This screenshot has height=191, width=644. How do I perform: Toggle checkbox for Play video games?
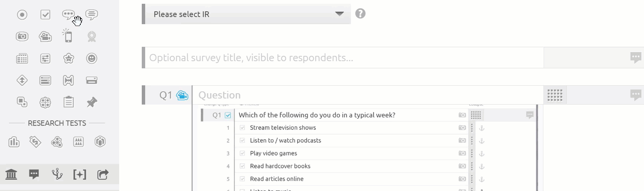click(x=242, y=153)
